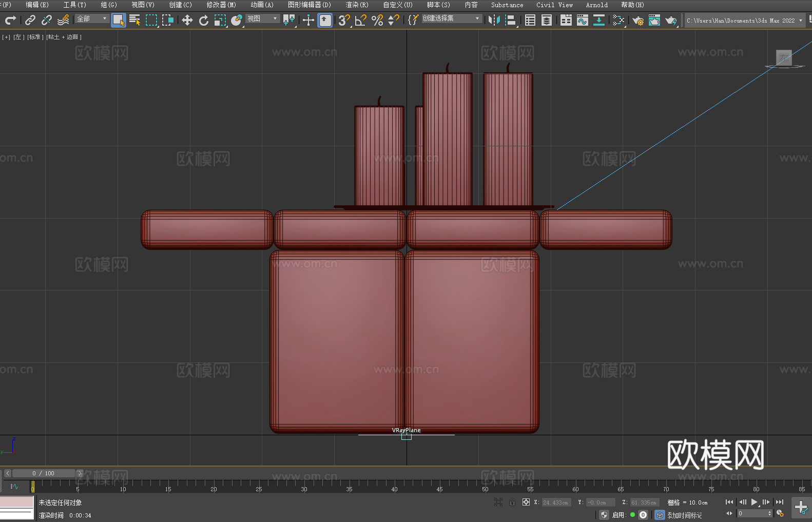Screen dimensions: 812x522
Task: Open the Scene Explorer toggle
Action: [x=530, y=20]
